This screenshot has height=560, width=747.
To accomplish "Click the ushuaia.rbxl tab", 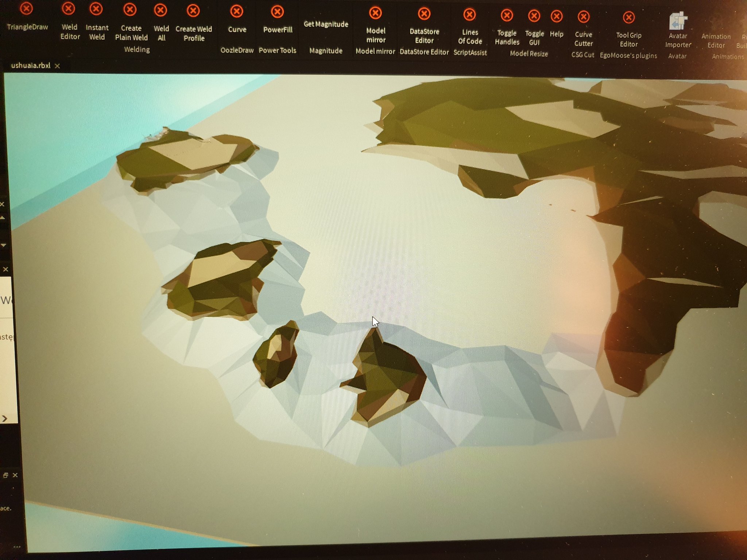I will click(31, 65).
